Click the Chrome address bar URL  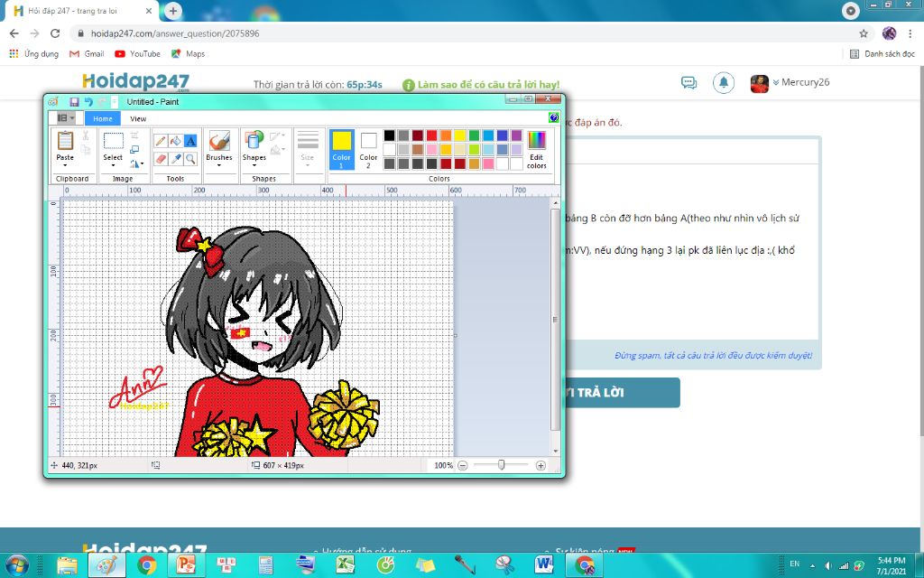(175, 33)
